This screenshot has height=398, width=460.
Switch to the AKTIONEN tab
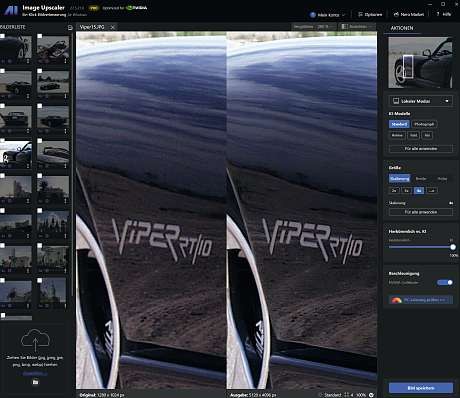(402, 28)
